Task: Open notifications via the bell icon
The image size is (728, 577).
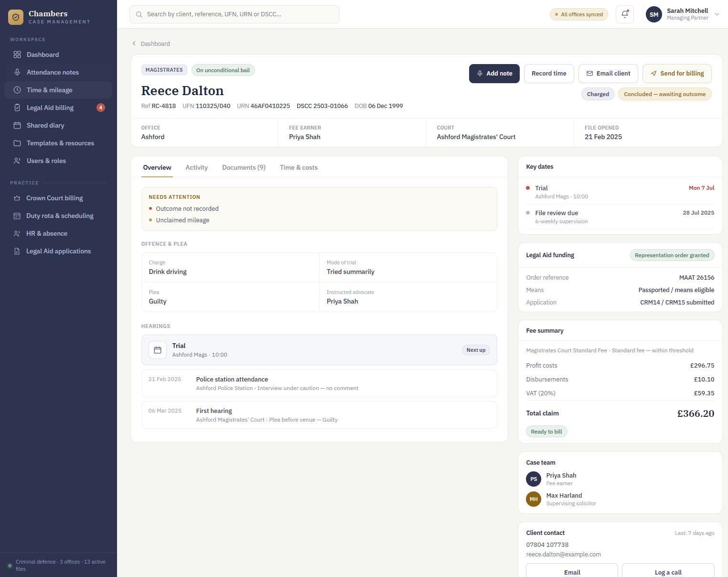Action: [625, 14]
